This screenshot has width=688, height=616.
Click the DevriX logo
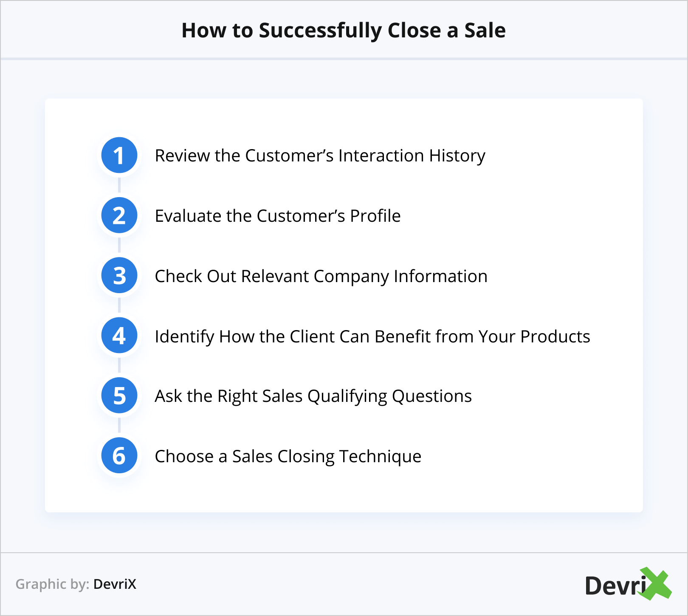628,585
